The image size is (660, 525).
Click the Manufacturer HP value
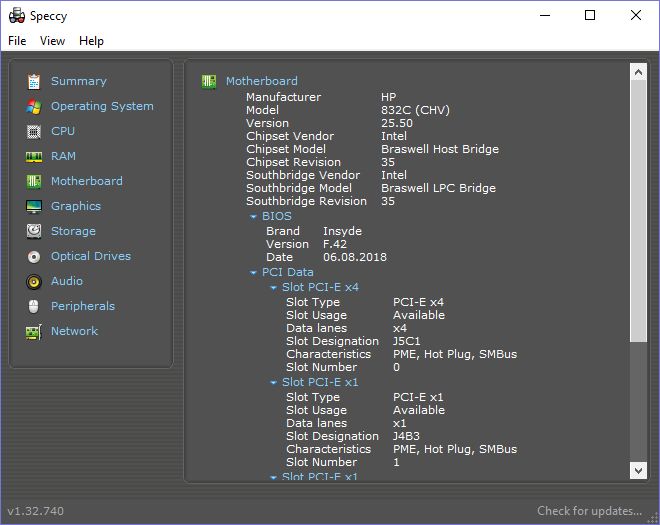(389, 97)
